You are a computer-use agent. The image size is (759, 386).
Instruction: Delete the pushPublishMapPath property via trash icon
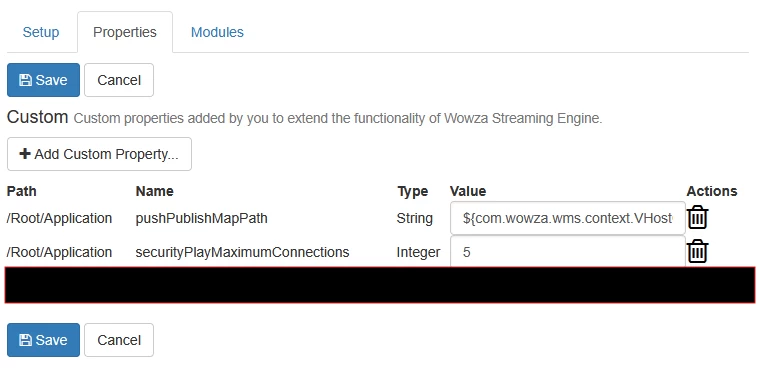pyautogui.click(x=698, y=217)
